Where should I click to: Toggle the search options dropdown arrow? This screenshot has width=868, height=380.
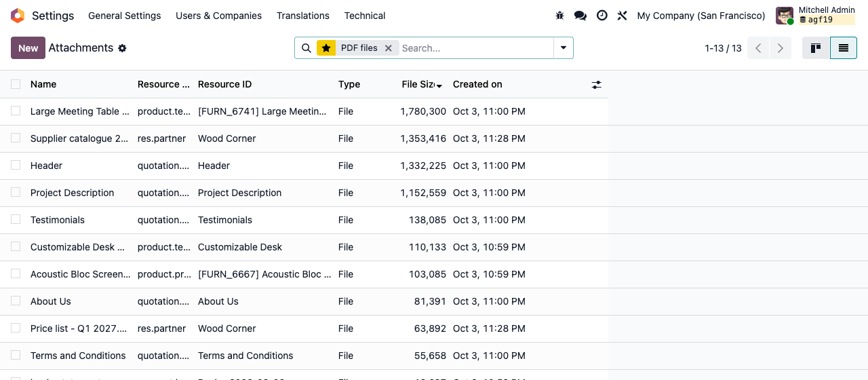564,48
